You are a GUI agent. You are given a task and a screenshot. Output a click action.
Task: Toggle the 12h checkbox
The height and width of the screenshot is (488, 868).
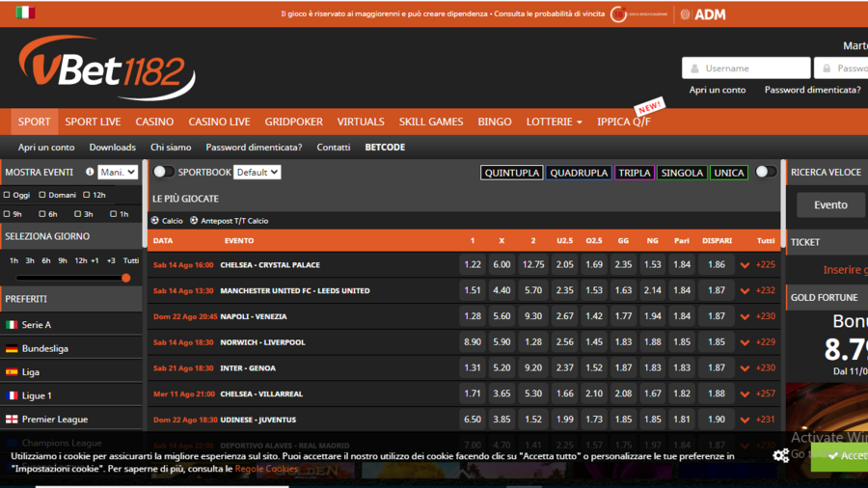tap(87, 195)
